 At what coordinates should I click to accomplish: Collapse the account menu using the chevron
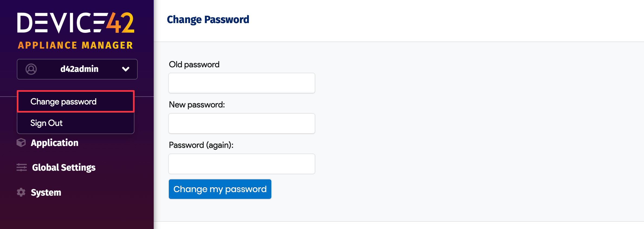pos(125,69)
